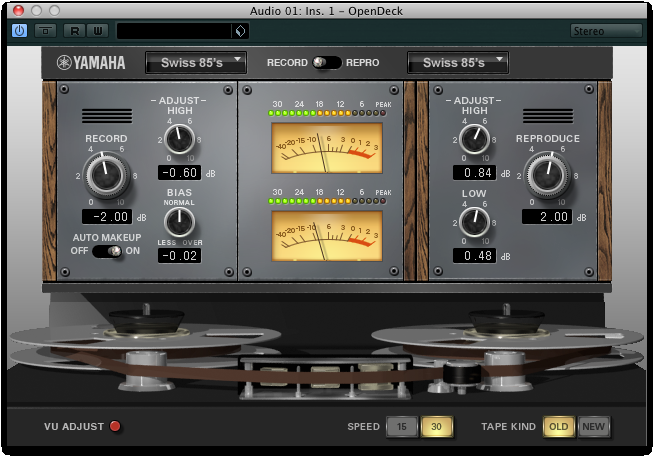This screenshot has width=654, height=457.
Task: Click the Write automation W button
Action: pos(95,31)
